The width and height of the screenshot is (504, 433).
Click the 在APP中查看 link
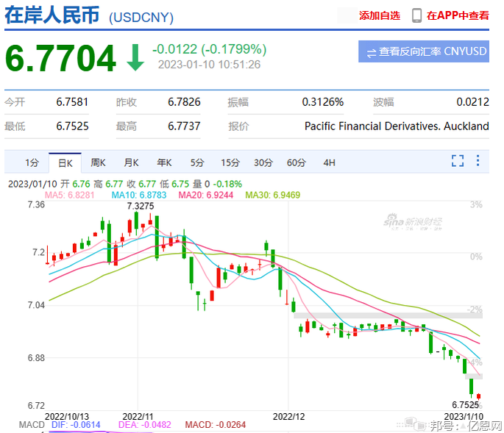[x=458, y=15]
